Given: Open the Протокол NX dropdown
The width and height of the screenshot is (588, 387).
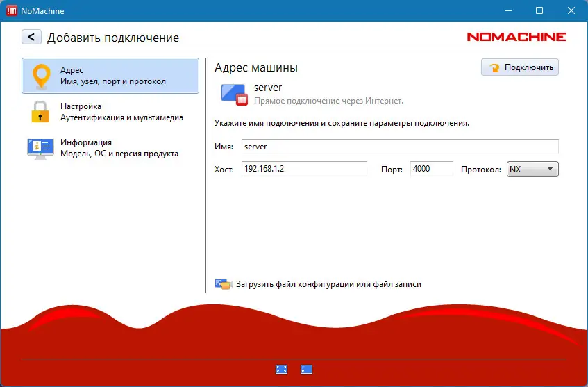Looking at the screenshot, I should (532, 169).
